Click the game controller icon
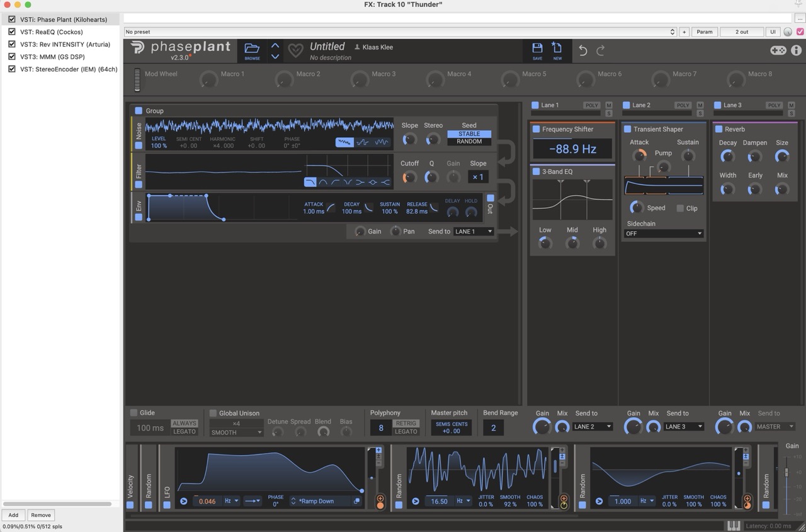Viewport: 806px width, 532px height. pos(778,50)
